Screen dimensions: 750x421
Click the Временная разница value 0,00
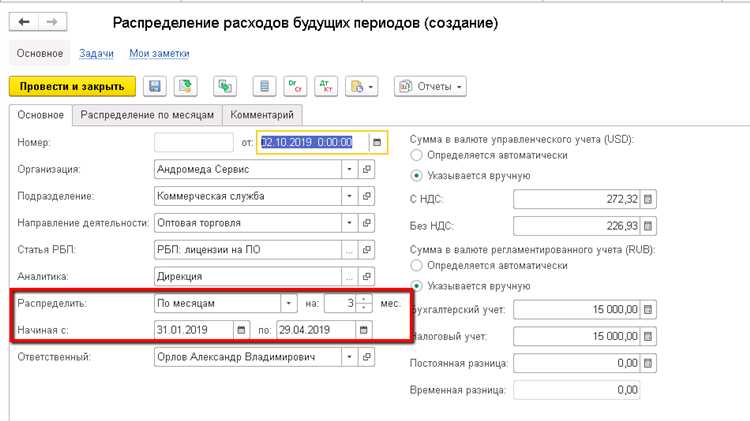(576, 390)
